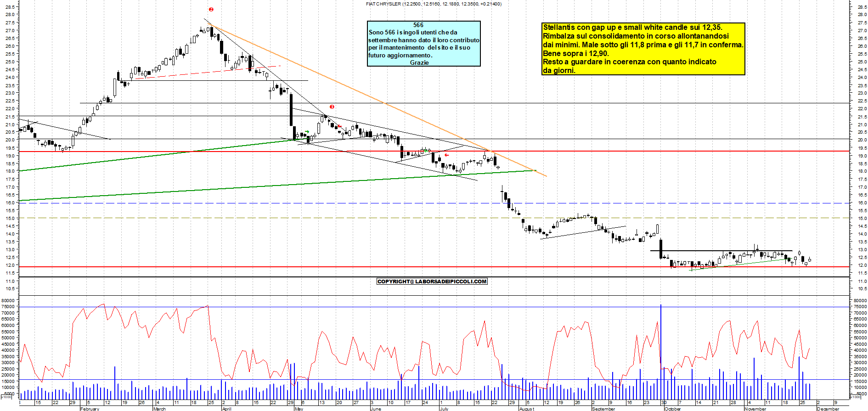
Task: Click the FIAT CHRYSLER chart title text
Action: (x=434, y=4)
